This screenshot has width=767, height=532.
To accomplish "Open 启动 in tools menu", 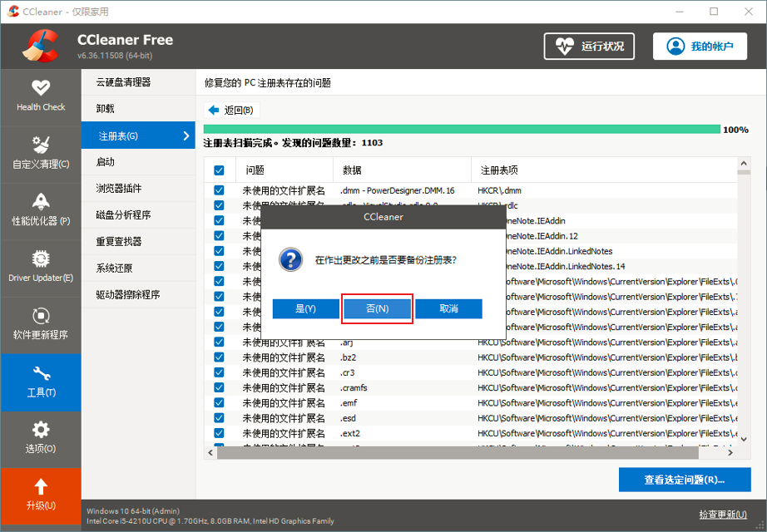I will pos(138,162).
